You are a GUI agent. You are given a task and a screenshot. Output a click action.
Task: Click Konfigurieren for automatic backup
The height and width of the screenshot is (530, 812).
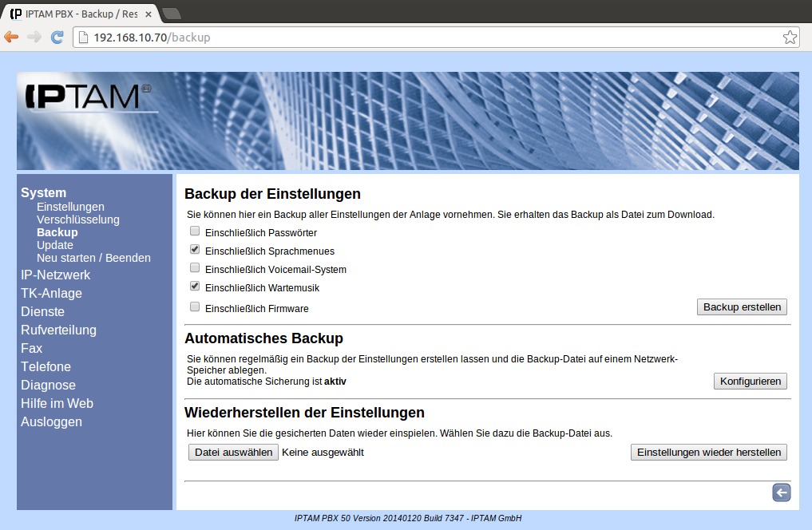[750, 382]
